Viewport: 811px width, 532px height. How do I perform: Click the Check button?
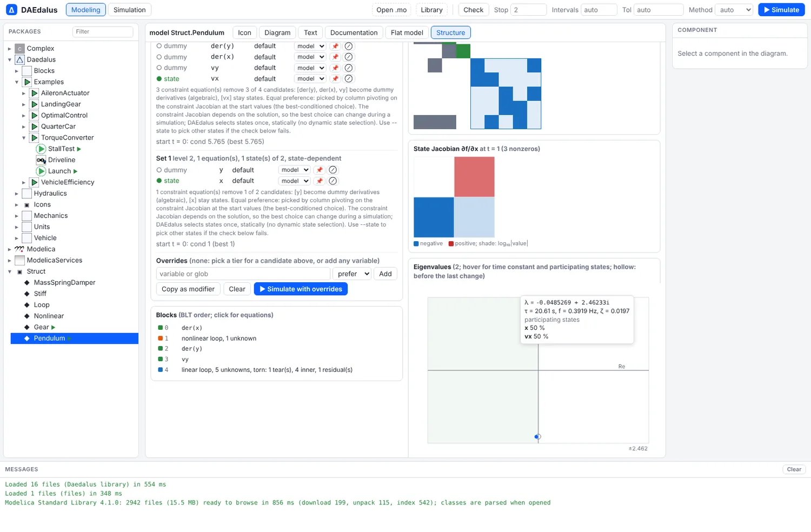pyautogui.click(x=474, y=10)
